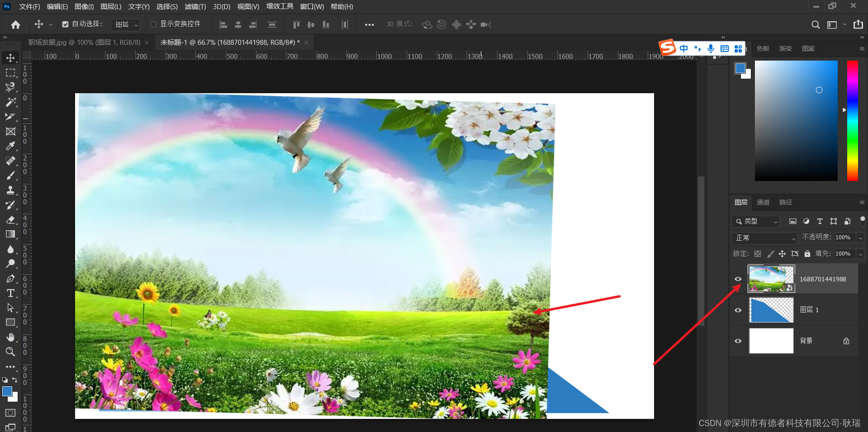This screenshot has height=432, width=868.
Task: Select the Pen tool
Action: pyautogui.click(x=10, y=279)
